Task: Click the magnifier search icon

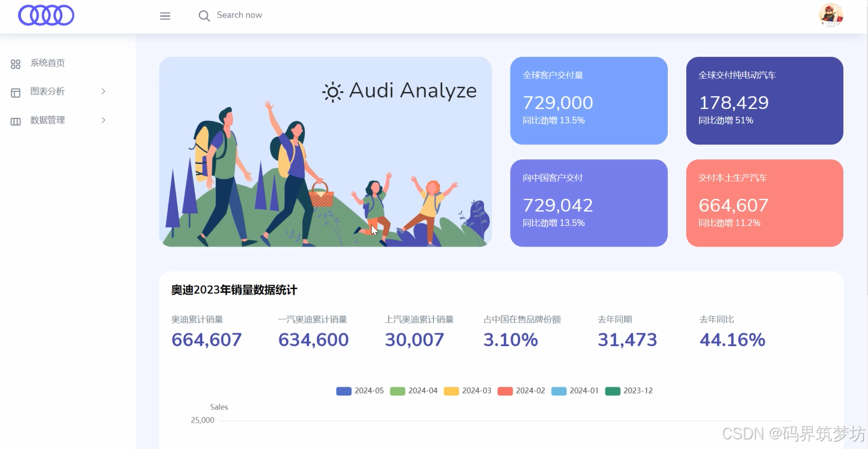Action: pyautogui.click(x=204, y=16)
